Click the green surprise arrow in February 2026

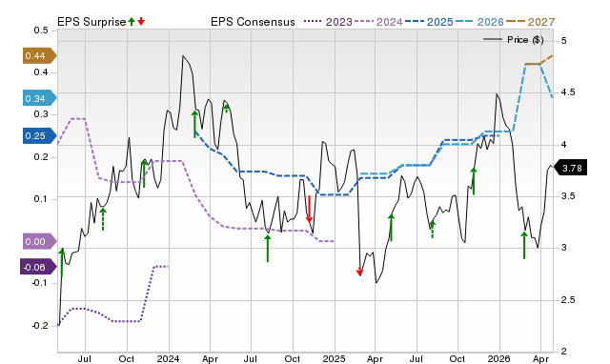point(524,246)
